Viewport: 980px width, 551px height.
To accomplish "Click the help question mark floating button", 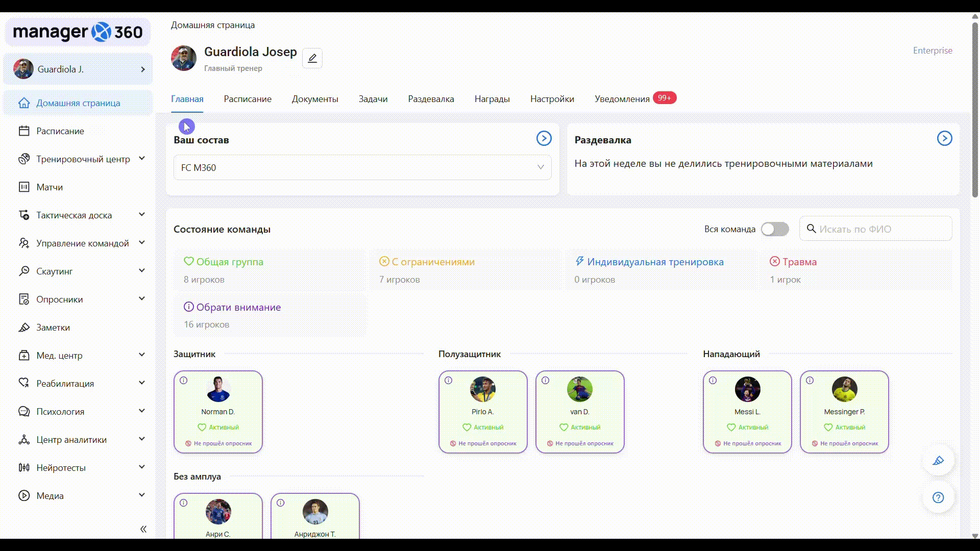I will pos(938,497).
